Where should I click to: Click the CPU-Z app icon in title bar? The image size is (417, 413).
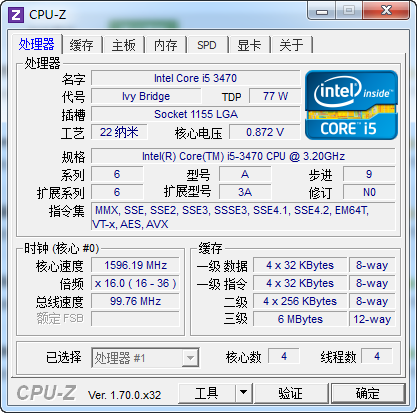click(16, 15)
